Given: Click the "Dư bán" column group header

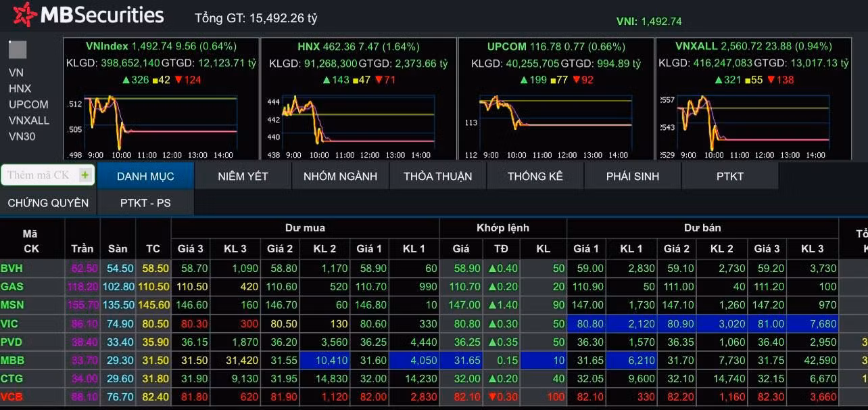Looking at the screenshot, I should tap(702, 228).
